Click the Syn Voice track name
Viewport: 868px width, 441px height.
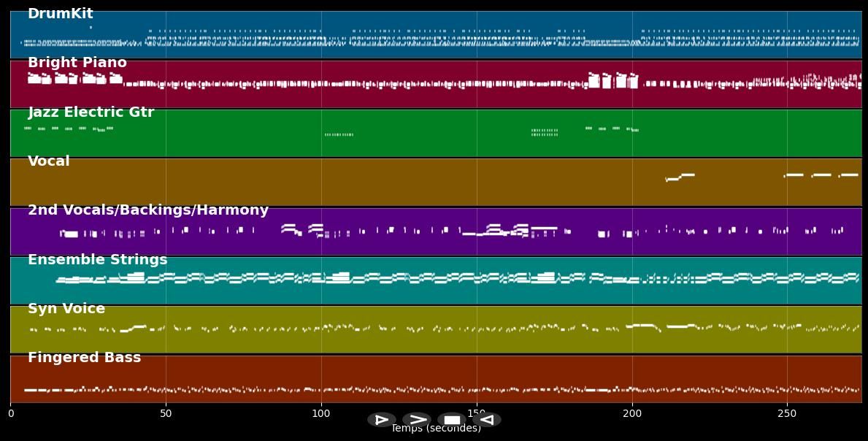(66, 309)
